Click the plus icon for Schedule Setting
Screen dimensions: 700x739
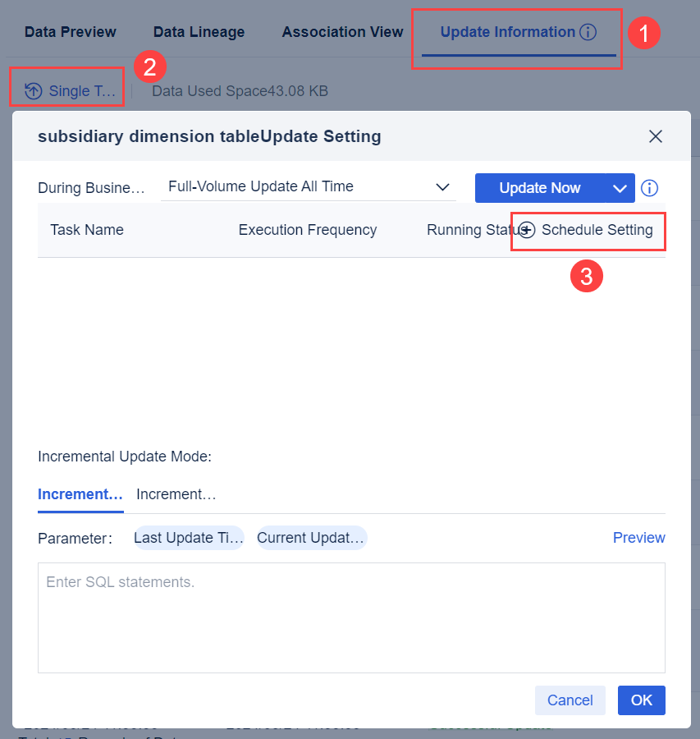tap(528, 230)
